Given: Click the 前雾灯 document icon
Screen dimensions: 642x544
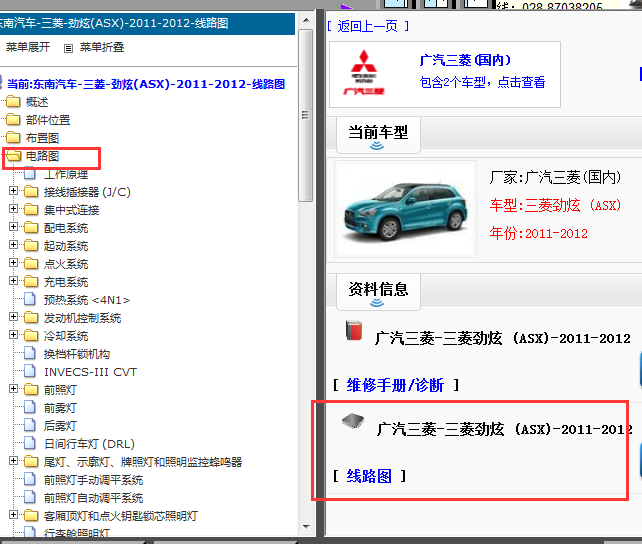Looking at the screenshot, I should (x=29, y=407).
